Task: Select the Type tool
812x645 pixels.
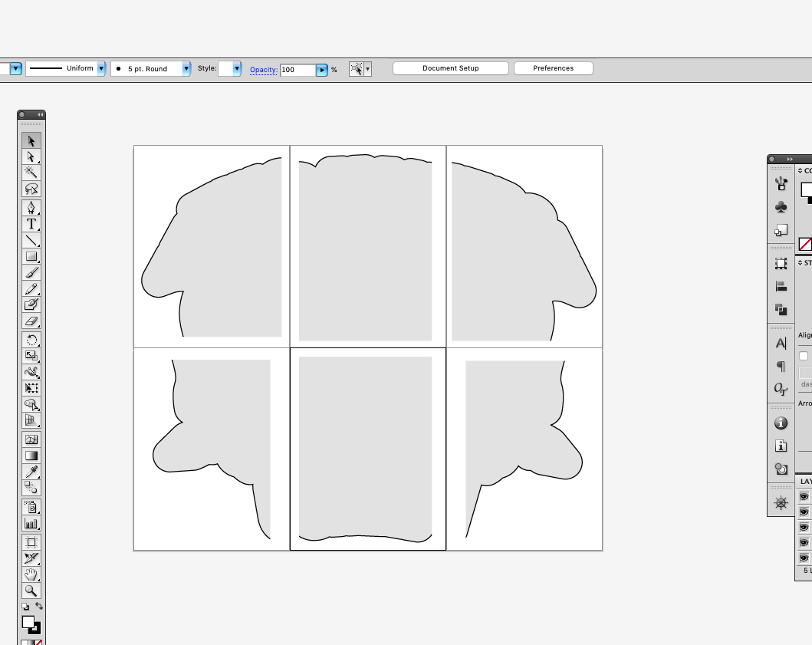Action: 31,224
